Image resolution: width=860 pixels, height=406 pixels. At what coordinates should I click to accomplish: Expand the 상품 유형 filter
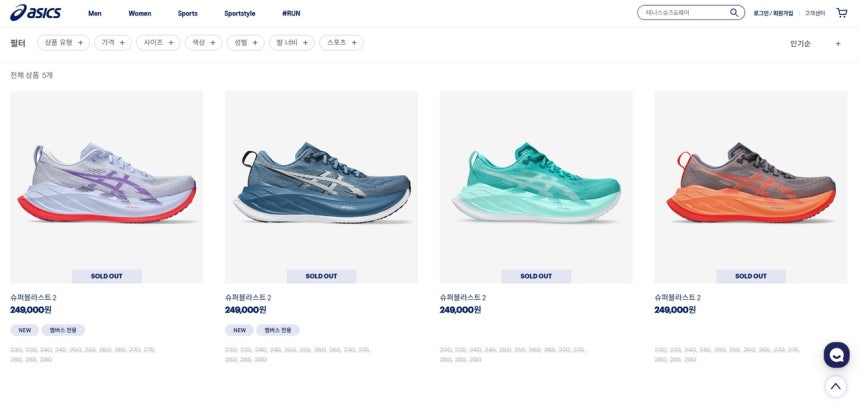point(63,43)
